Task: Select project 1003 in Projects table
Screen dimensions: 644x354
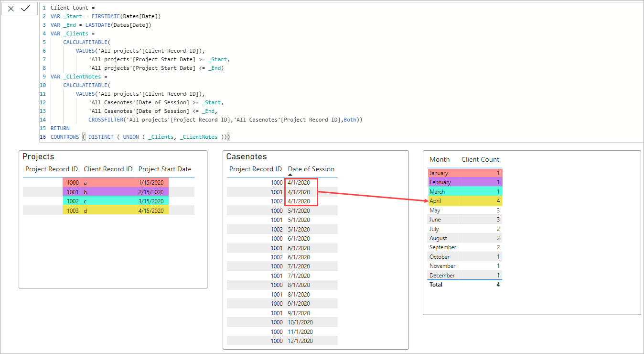Action: coord(109,210)
